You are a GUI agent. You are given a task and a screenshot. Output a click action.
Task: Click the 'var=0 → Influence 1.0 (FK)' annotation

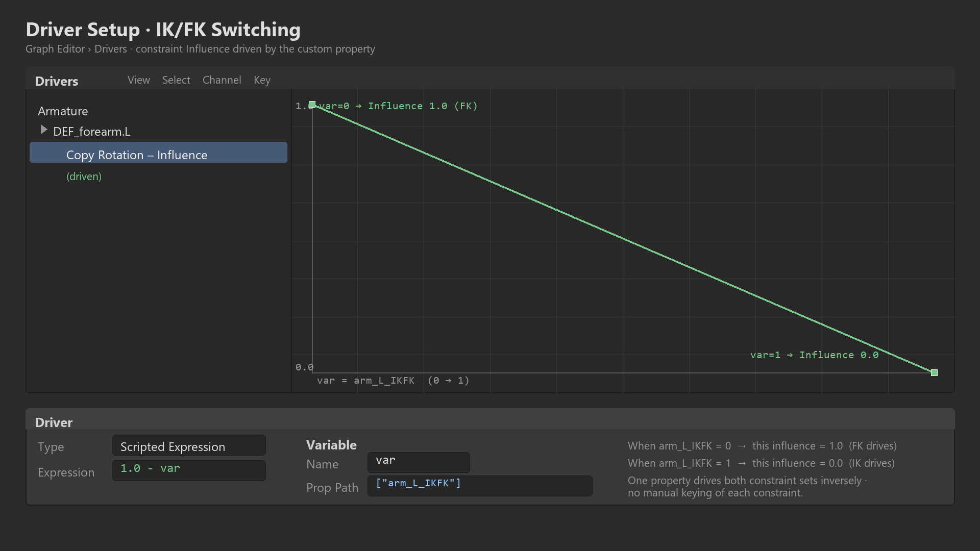[398, 106]
